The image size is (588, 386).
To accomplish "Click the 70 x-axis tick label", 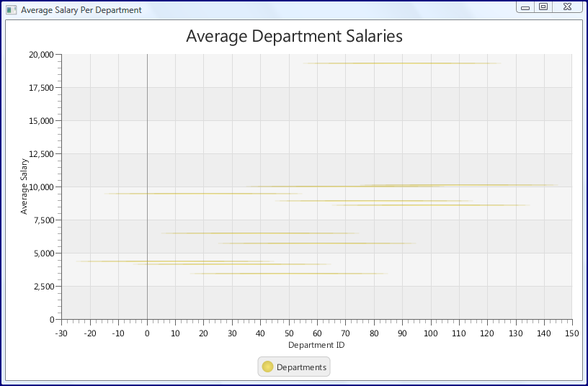I will click(345, 333).
